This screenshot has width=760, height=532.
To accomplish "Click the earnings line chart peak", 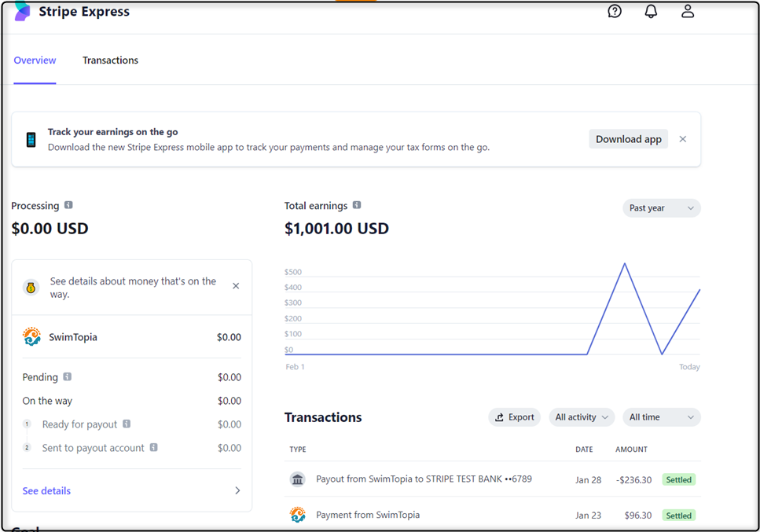I will (x=625, y=263).
